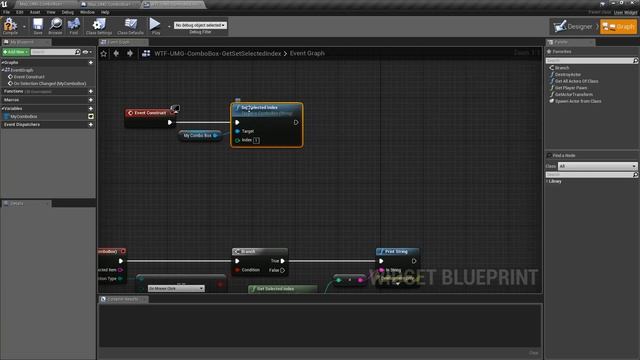Open the debug object selection dropdown
This screenshot has width=640, height=360.
200,25
